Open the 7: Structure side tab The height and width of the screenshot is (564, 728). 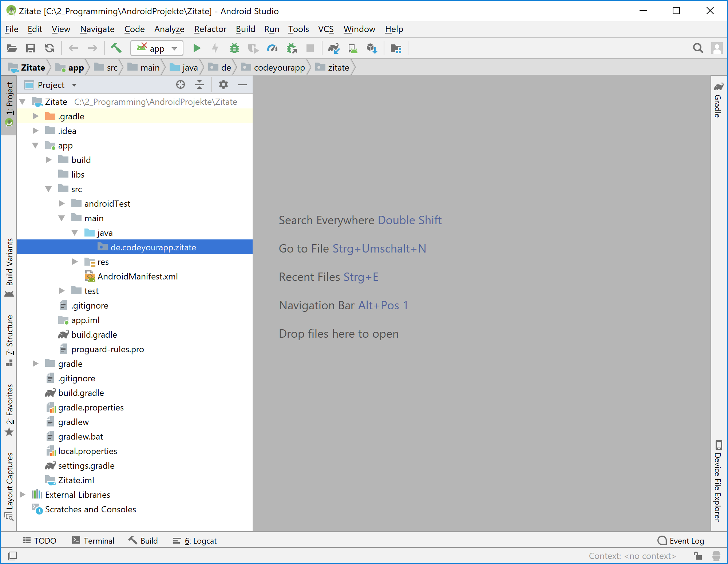click(x=9, y=341)
